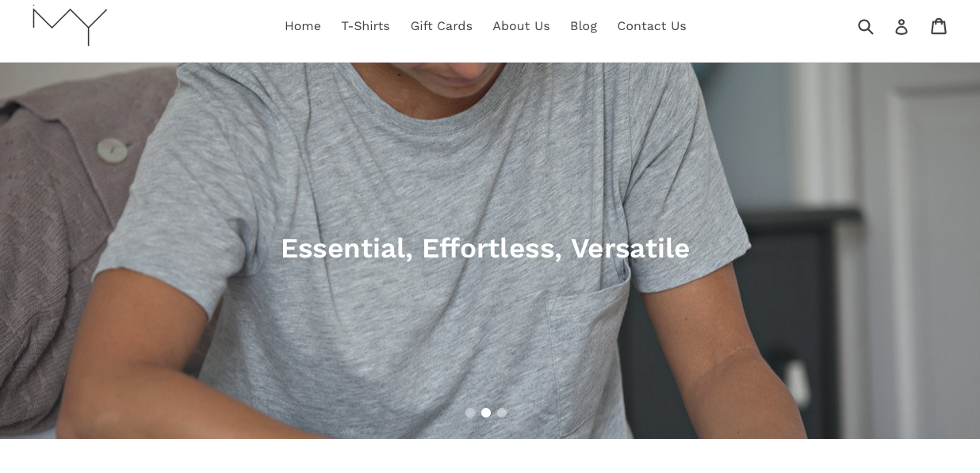
Task: Select Gift Cards in navigation
Action: [442, 26]
